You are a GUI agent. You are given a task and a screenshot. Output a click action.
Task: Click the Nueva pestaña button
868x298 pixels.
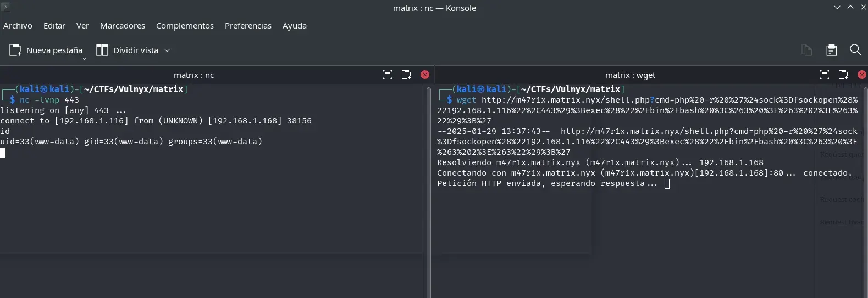pos(46,50)
